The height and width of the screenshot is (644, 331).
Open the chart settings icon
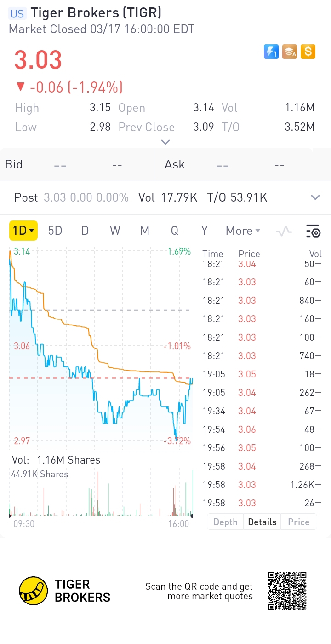click(313, 231)
